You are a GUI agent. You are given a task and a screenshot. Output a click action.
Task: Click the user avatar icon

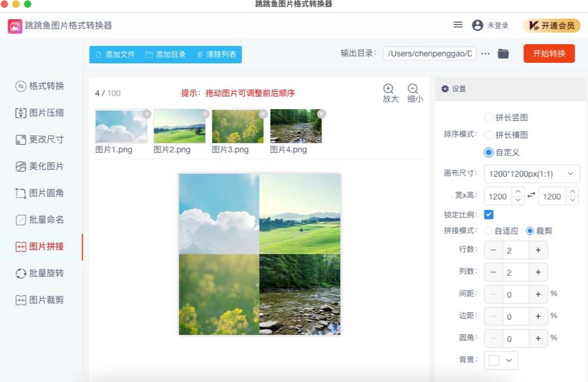pyautogui.click(x=477, y=25)
